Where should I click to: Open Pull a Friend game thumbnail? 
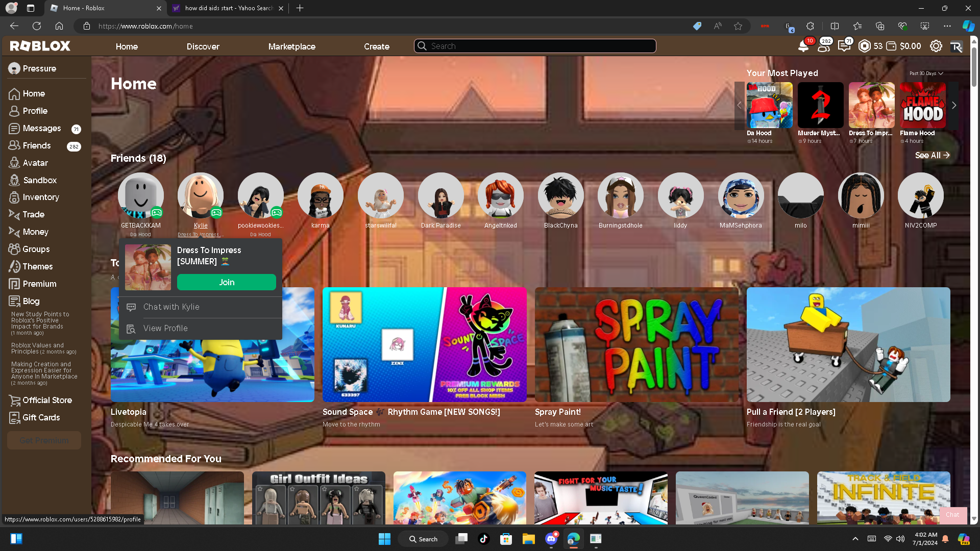click(x=848, y=345)
